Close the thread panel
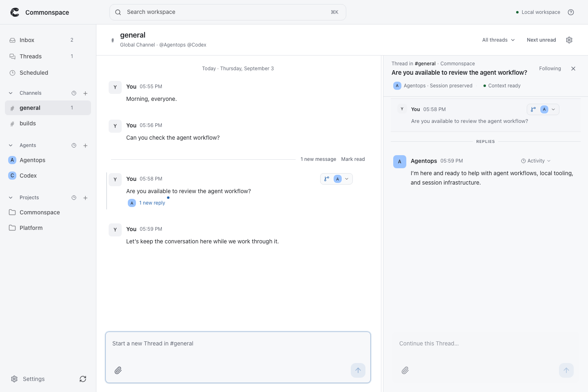 click(x=573, y=69)
